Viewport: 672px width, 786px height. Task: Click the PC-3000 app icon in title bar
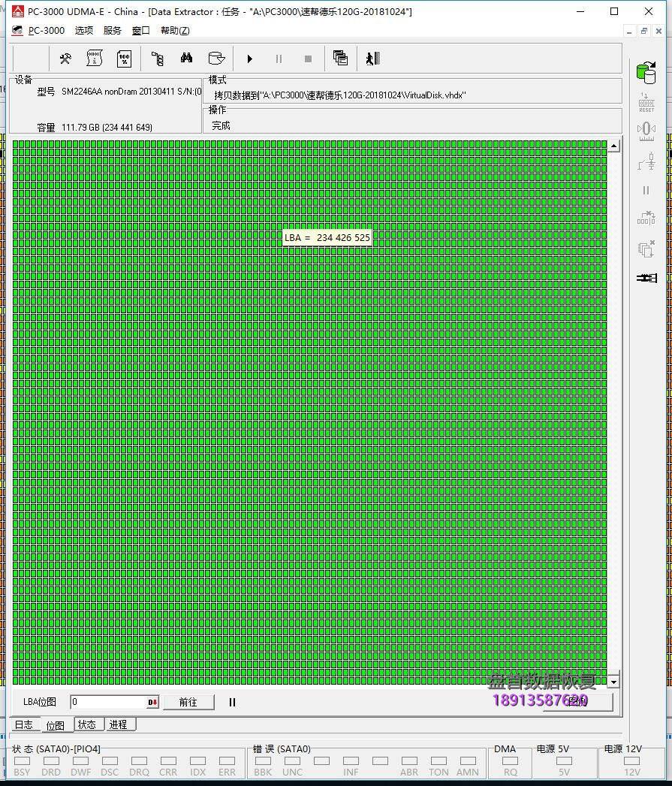tap(18, 11)
